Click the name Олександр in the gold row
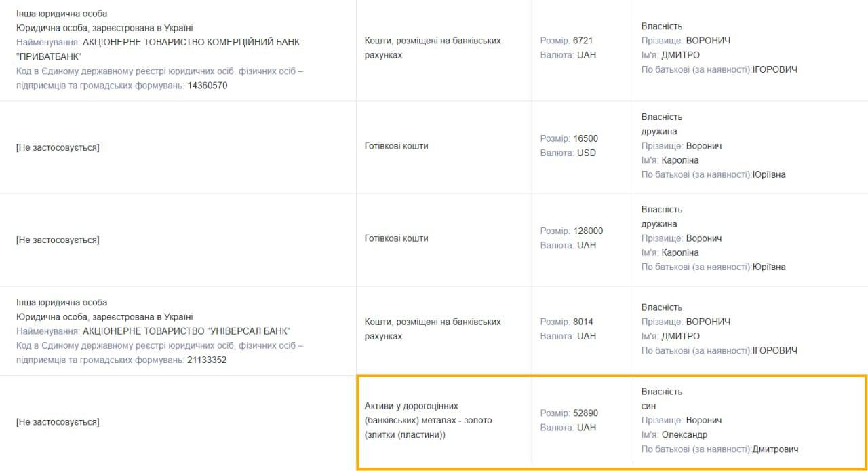 tap(684, 434)
